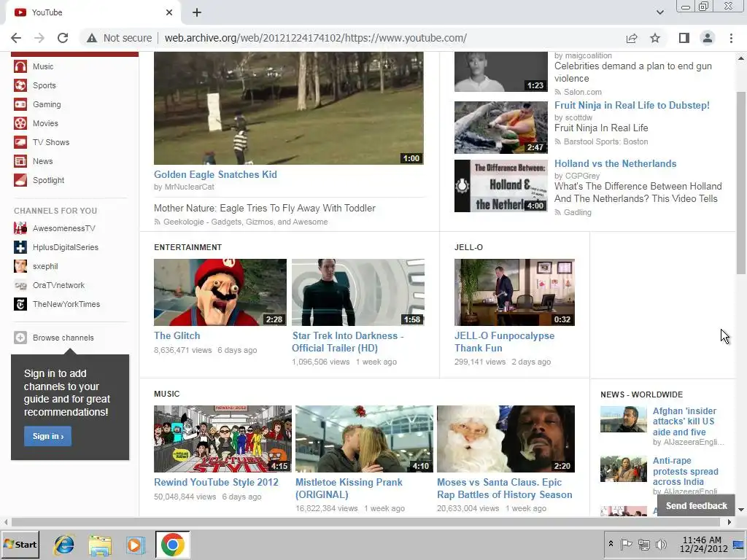The height and width of the screenshot is (560, 747).
Task: Open TheNewYorkTimes channel avatar
Action: 20,304
